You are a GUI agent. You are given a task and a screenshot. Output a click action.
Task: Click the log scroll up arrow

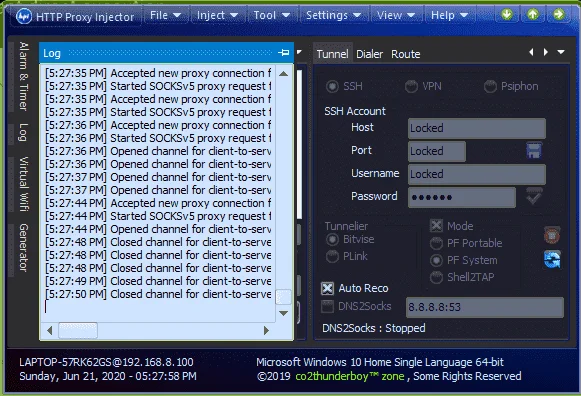[283, 74]
